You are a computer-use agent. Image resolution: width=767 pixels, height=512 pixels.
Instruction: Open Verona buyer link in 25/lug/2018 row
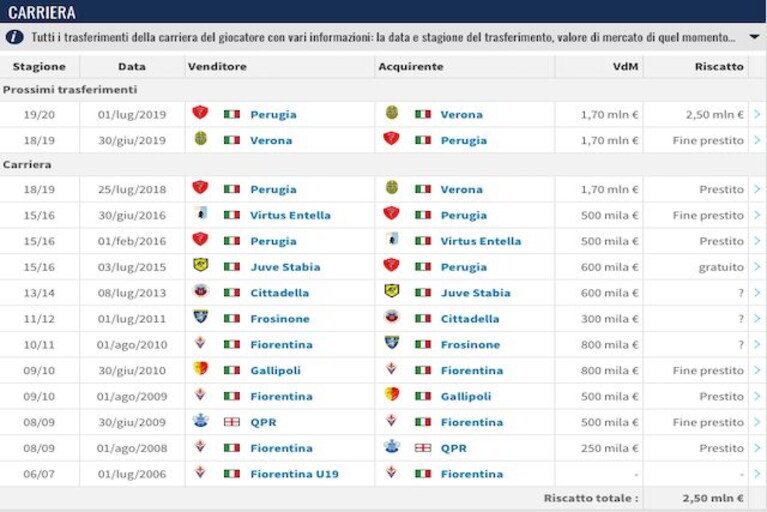pyautogui.click(x=461, y=189)
